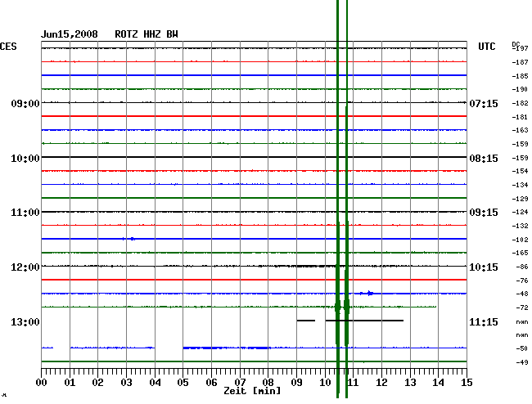
Task: Click the 09:15 UTC time label
Action: point(484,213)
